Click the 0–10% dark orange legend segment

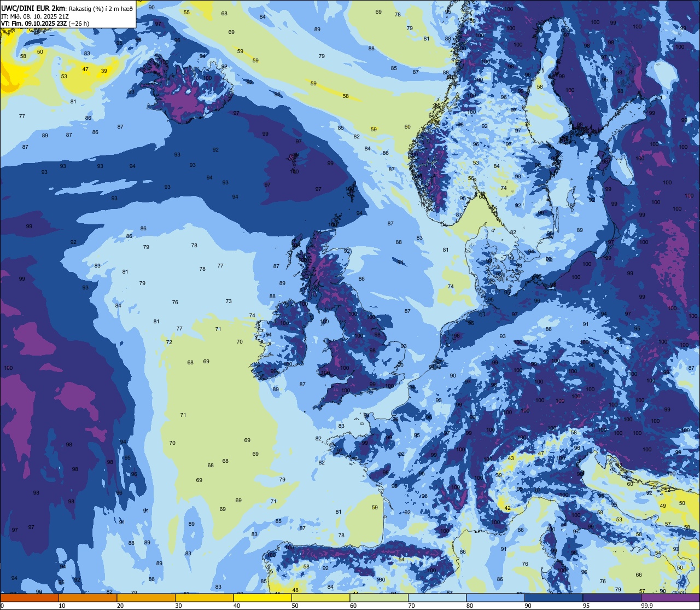tap(30, 597)
